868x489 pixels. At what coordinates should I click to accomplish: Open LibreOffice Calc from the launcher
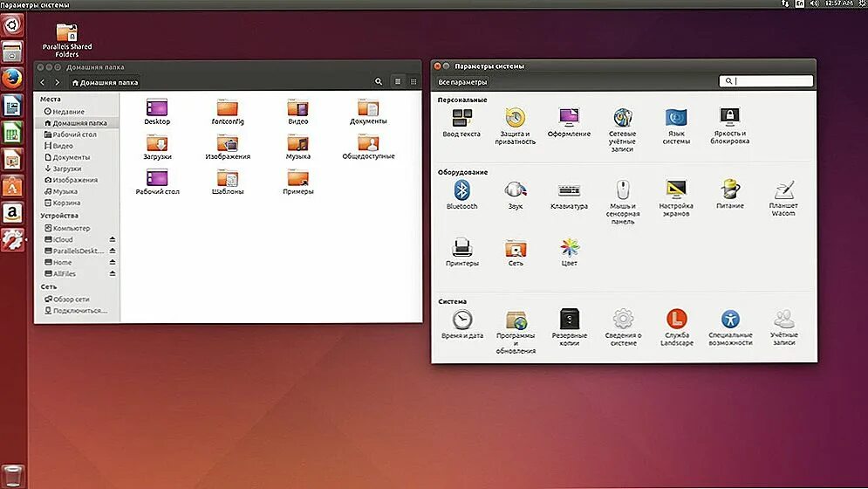pos(12,133)
